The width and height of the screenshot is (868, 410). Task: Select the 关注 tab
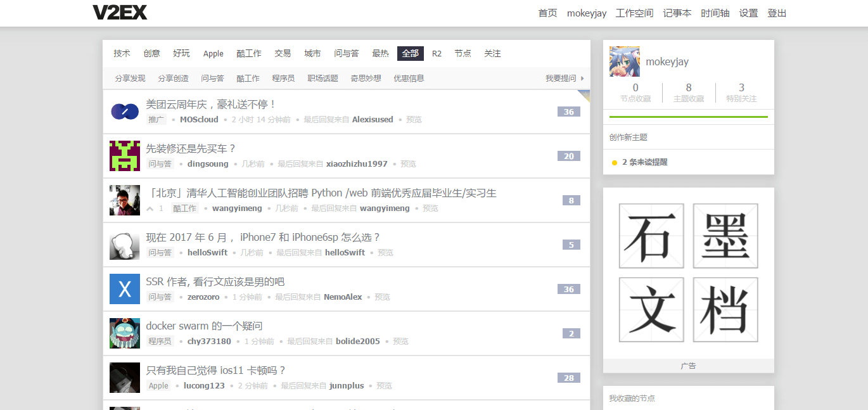tap(493, 53)
